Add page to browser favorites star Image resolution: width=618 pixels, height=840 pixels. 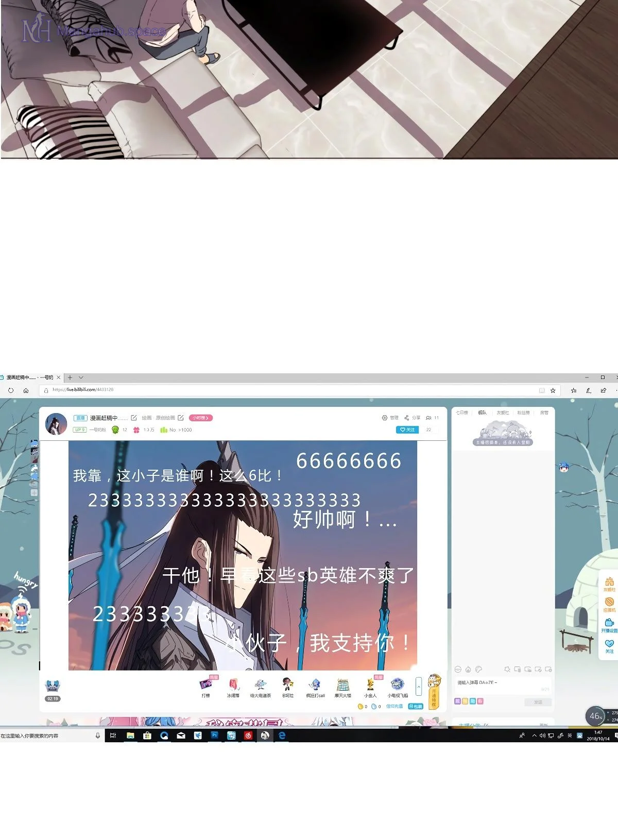pos(553,390)
